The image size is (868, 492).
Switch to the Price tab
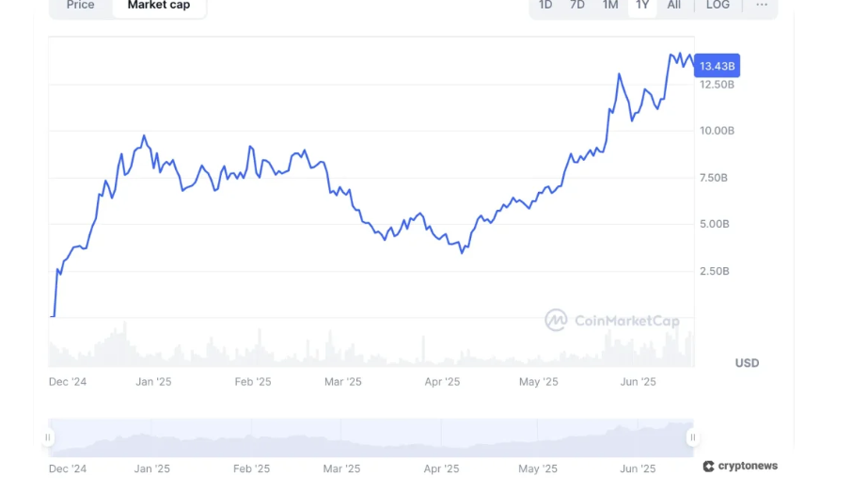[x=81, y=5]
